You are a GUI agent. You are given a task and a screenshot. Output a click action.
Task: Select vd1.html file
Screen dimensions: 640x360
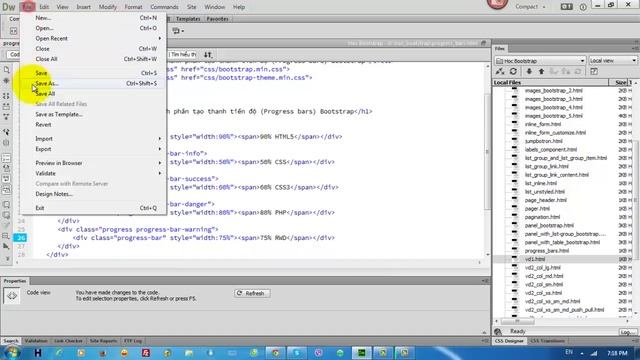click(x=535, y=259)
